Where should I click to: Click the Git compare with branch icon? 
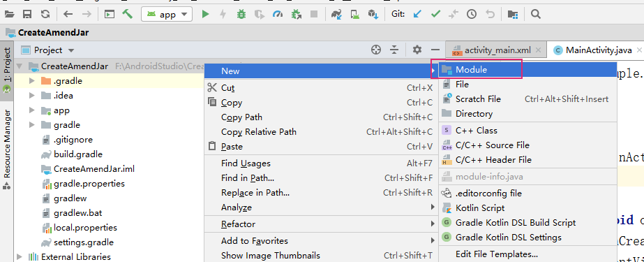[x=454, y=15]
